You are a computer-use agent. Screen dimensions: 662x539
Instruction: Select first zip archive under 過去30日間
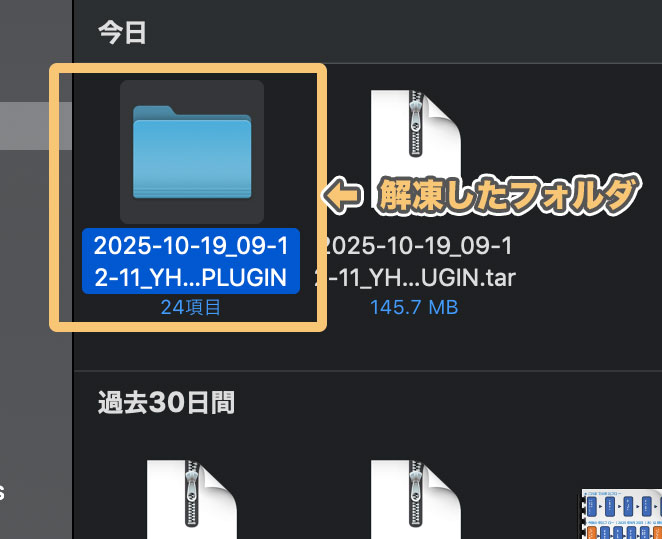(x=192, y=499)
